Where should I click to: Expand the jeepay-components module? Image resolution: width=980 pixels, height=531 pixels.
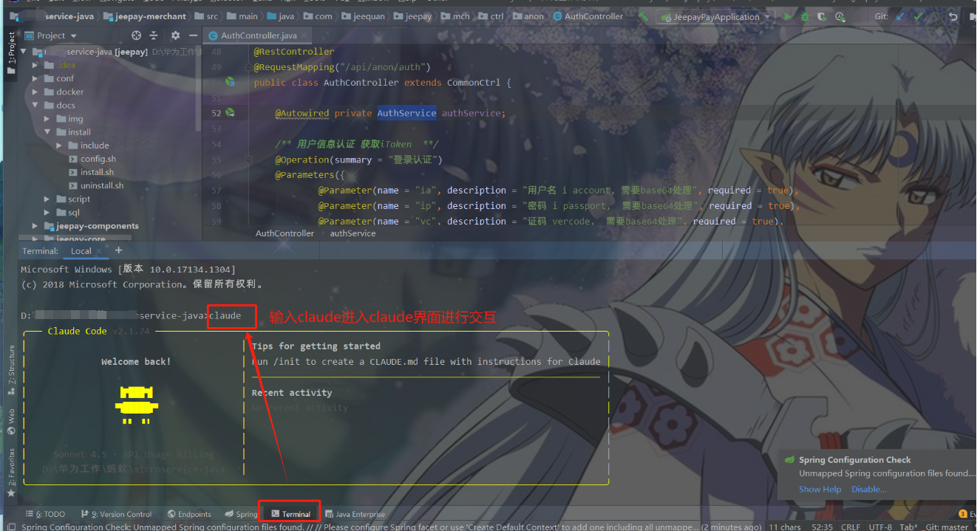(35, 226)
